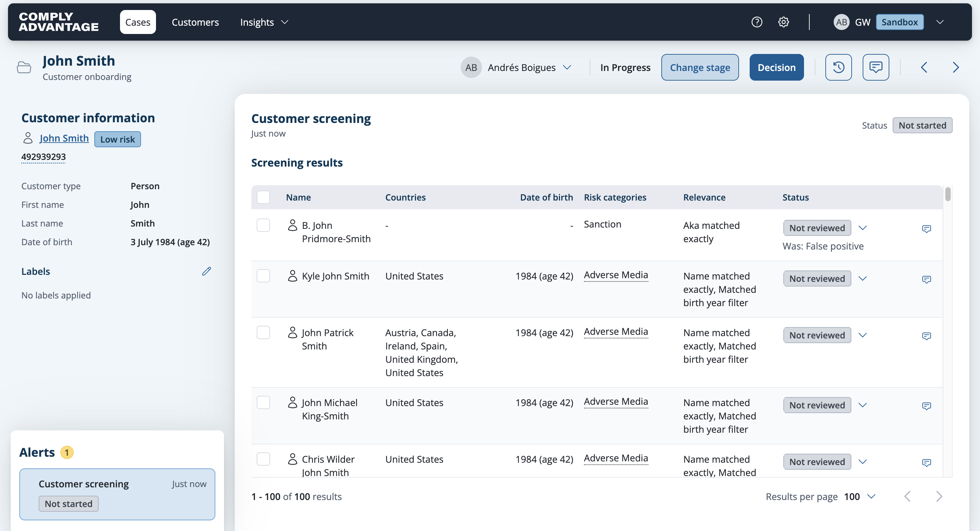Screen dimensions: 980x531
Task: Click the Sandbox environment badge
Action: click(x=900, y=22)
